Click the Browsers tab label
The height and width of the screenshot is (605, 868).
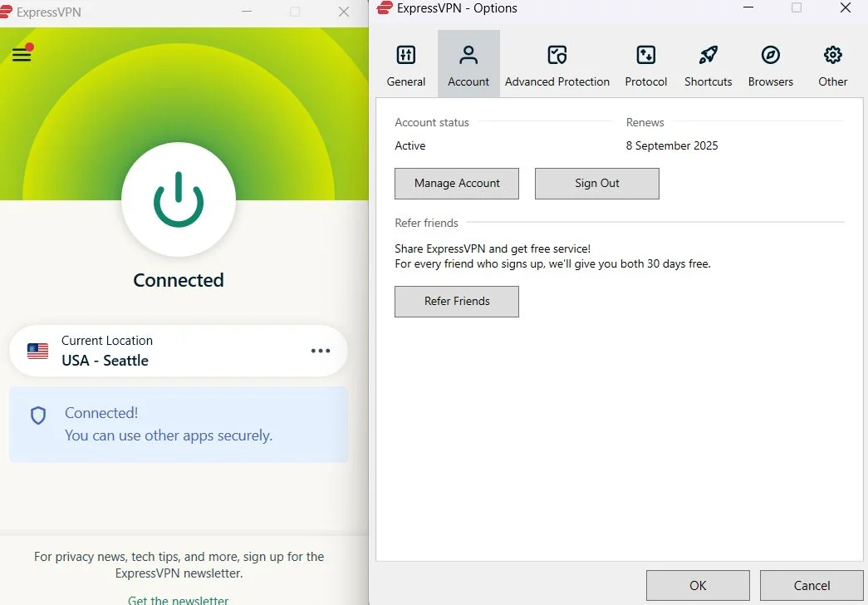(771, 81)
